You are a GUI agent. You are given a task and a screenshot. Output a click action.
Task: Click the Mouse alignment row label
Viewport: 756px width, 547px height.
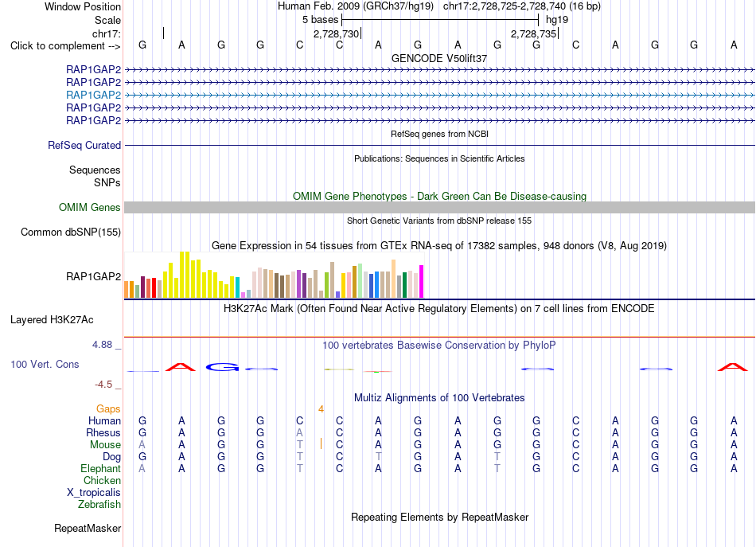click(105, 445)
